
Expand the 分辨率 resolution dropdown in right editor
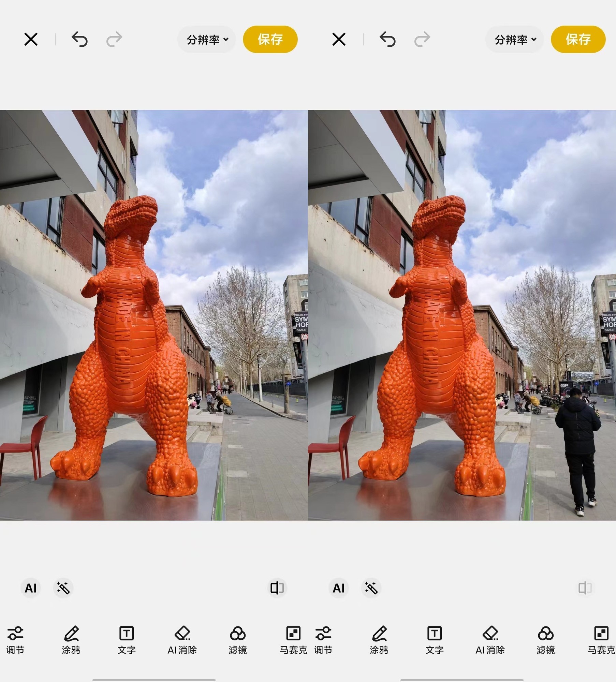click(515, 40)
